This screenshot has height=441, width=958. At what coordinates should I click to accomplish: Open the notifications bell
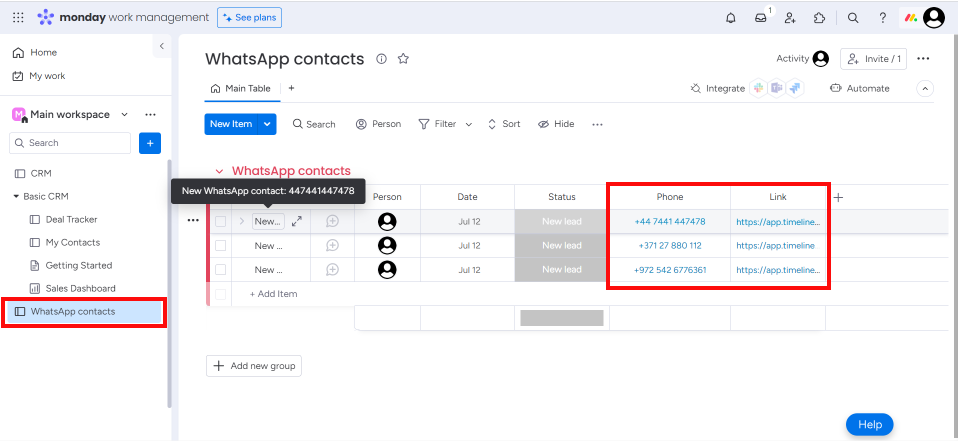pos(731,18)
